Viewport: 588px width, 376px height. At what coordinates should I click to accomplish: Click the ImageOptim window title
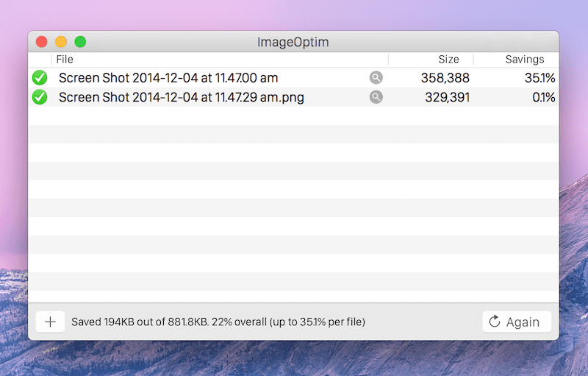click(x=293, y=42)
